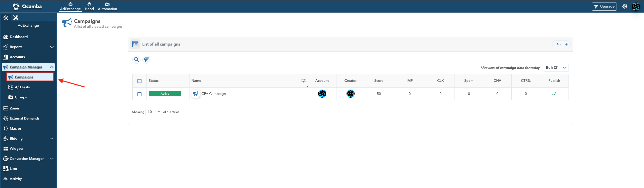
Task: Click the Upgrade button
Action: (604, 7)
